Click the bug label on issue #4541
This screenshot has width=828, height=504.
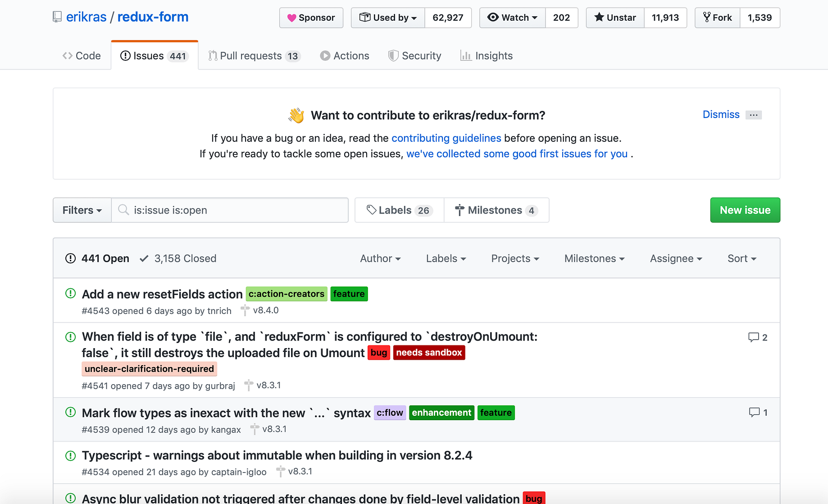(x=379, y=352)
